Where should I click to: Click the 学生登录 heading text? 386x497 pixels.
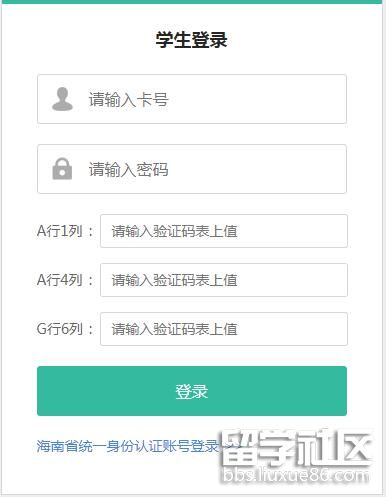point(192,40)
